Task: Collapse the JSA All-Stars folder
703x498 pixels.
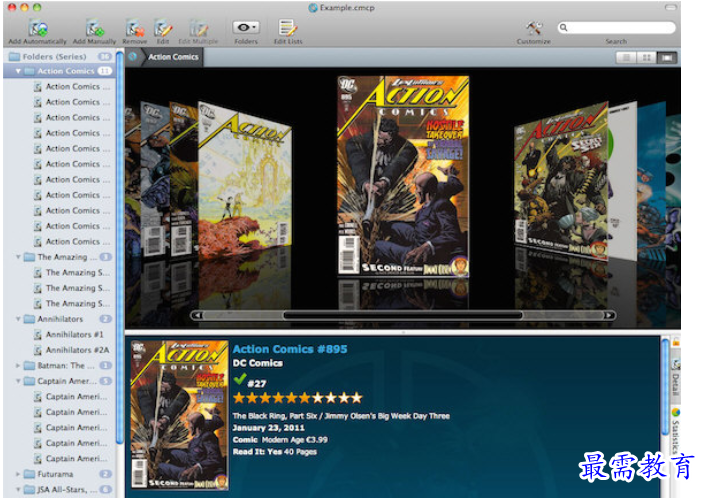Action: click(18, 489)
